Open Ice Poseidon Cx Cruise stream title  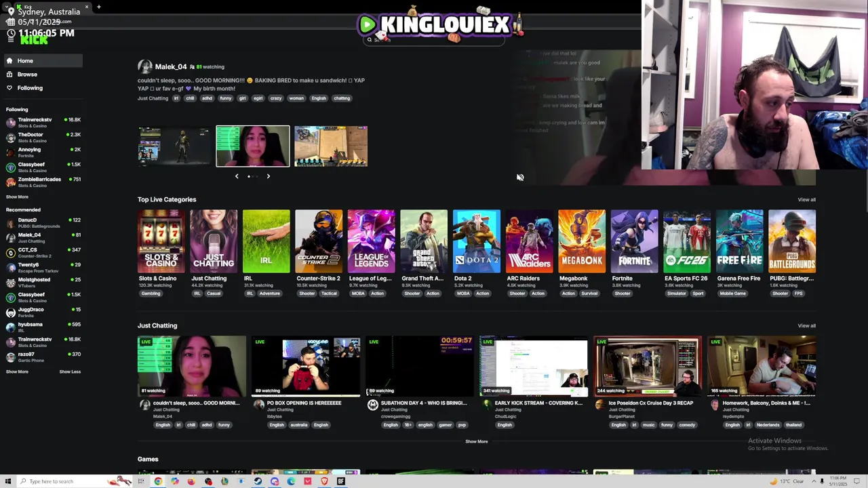[651, 403]
